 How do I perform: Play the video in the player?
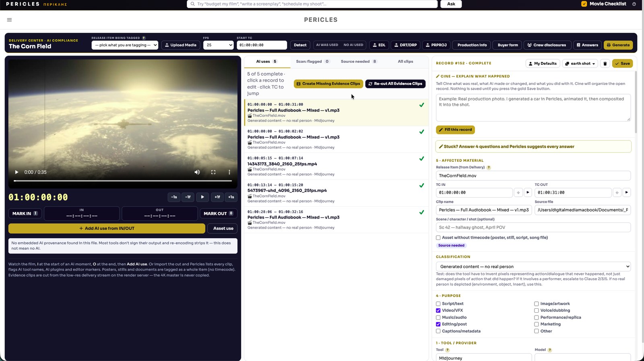17,172
